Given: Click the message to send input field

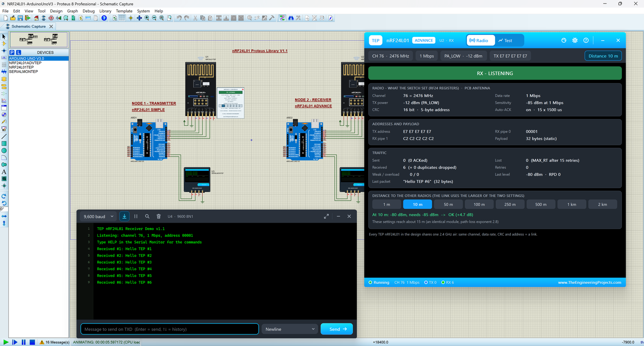Looking at the screenshot, I should (170, 329).
